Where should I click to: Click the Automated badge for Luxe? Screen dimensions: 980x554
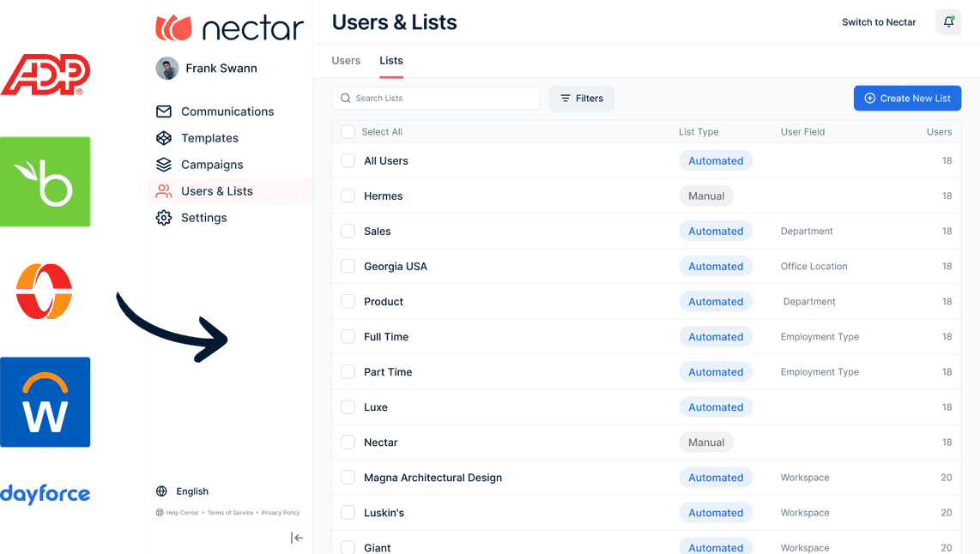coord(716,407)
